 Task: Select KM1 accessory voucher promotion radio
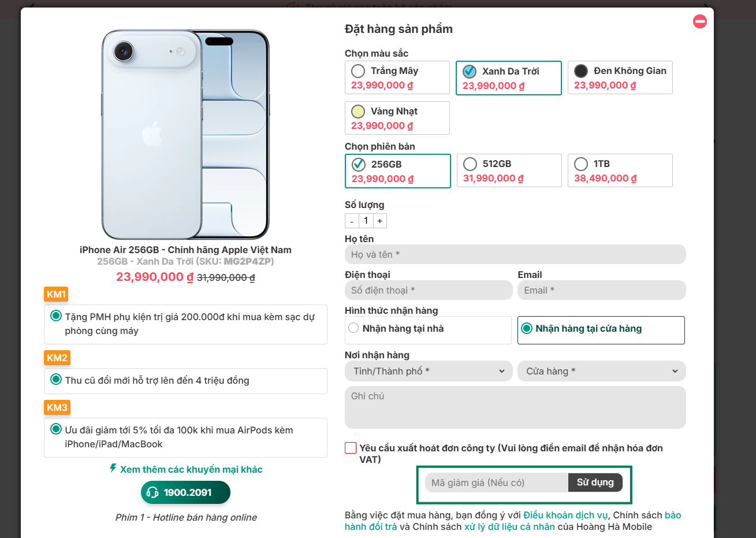(56, 316)
